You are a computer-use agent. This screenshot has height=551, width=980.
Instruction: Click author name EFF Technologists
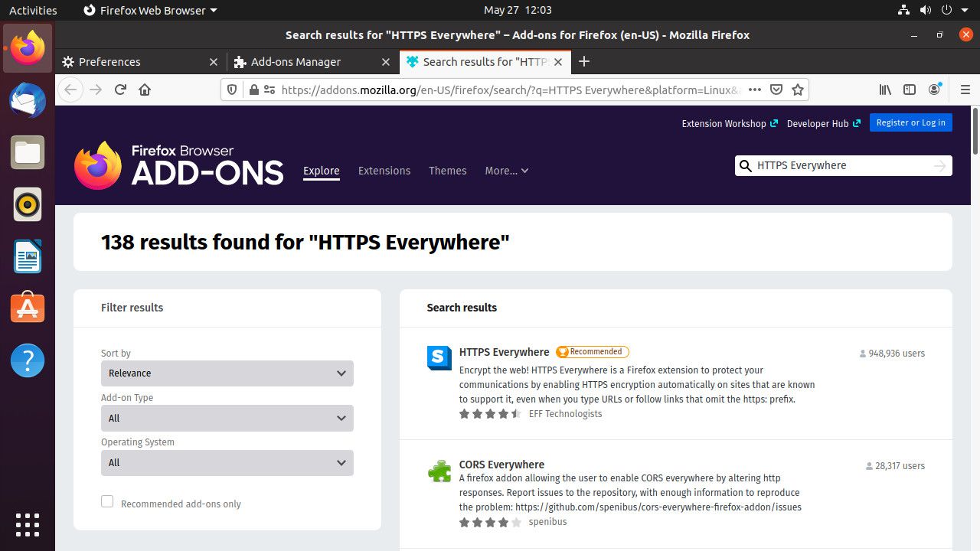pos(565,414)
